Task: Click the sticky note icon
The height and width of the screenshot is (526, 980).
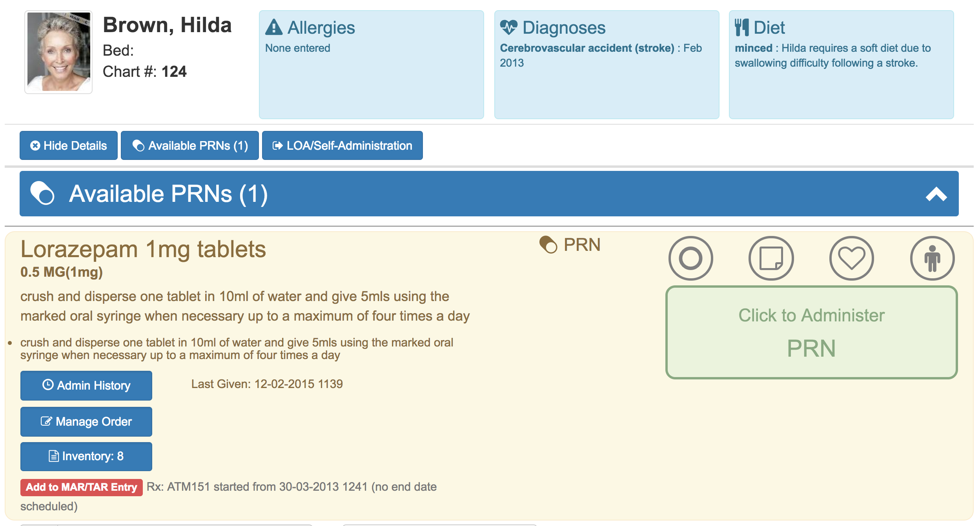Action: pos(771,258)
